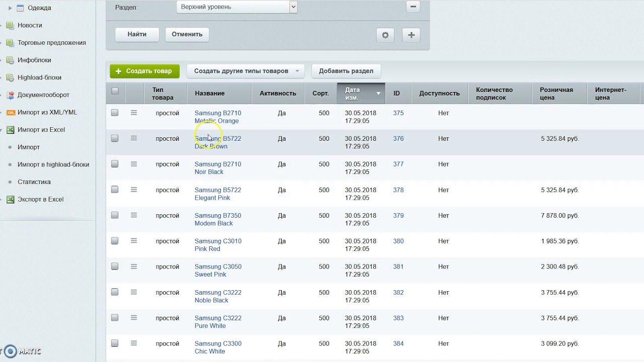Screen dimensions: 644x362
Task: Tick checkbox for product ID 377
Action: point(115,163)
